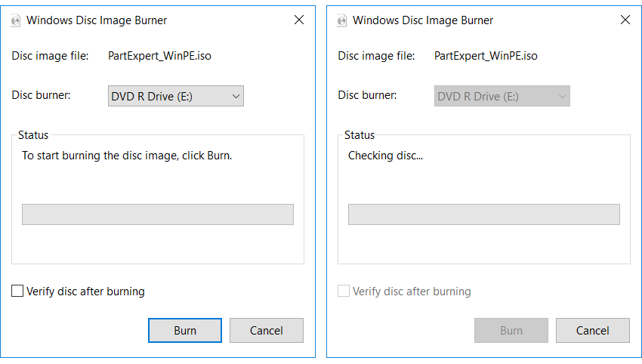The width and height of the screenshot is (642, 364).
Task: Click the progress bar in left window
Action: tap(158, 214)
